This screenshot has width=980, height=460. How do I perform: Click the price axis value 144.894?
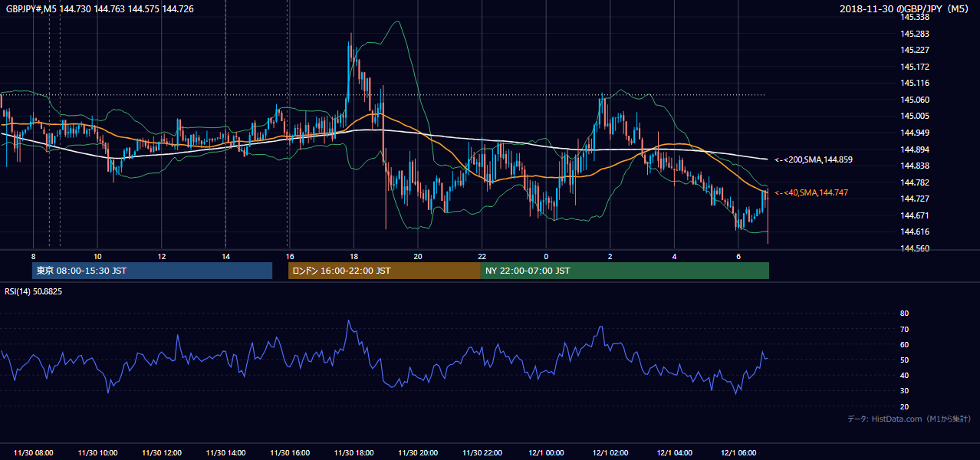tap(915, 149)
